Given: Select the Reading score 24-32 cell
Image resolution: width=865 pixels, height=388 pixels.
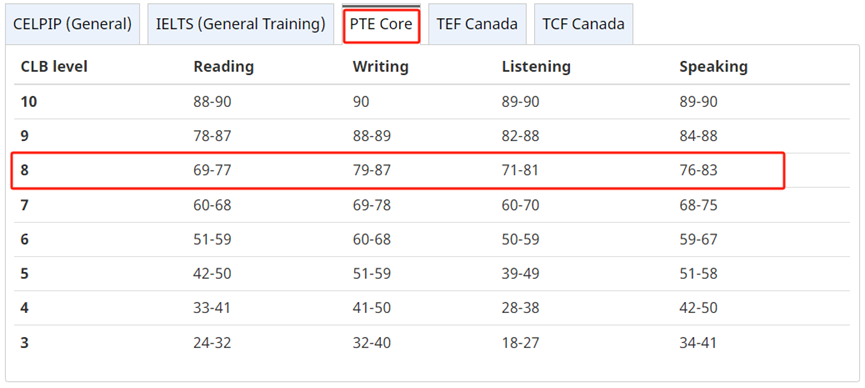Looking at the screenshot, I should (x=212, y=343).
